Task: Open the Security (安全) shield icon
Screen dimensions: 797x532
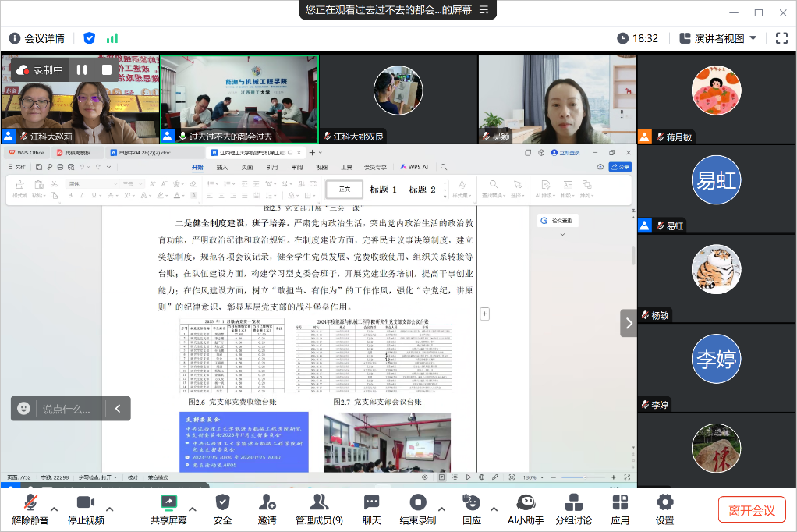Action: [x=222, y=509]
